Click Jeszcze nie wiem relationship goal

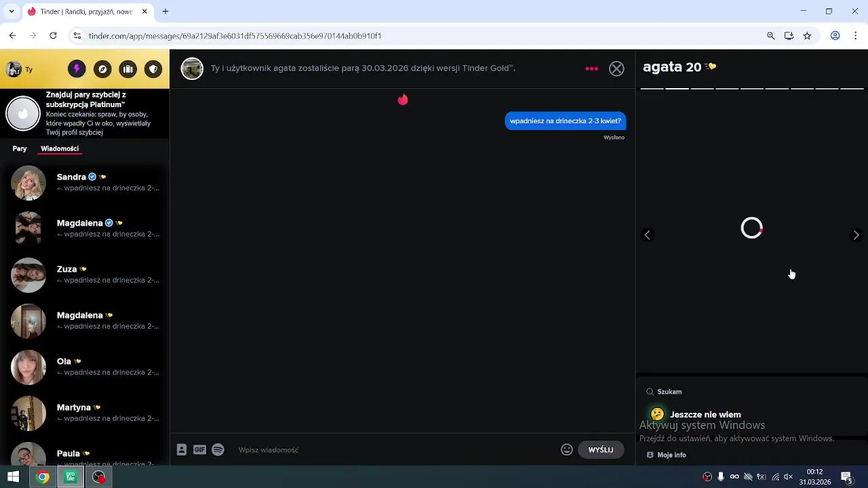click(705, 414)
